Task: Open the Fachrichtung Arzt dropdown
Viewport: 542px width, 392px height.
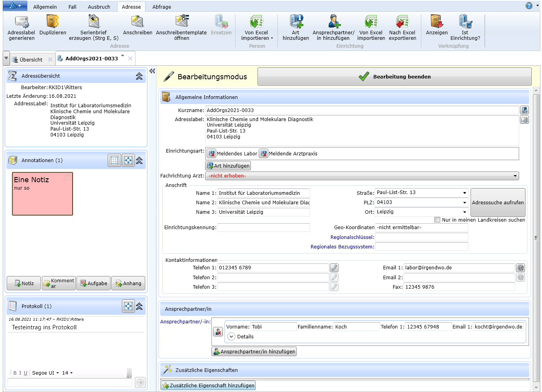Action: [x=515, y=176]
